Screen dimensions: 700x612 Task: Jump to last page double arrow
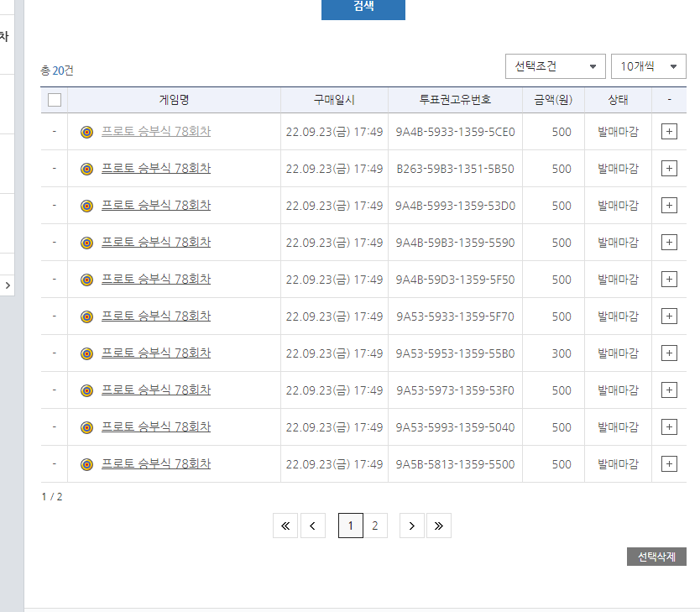439,526
